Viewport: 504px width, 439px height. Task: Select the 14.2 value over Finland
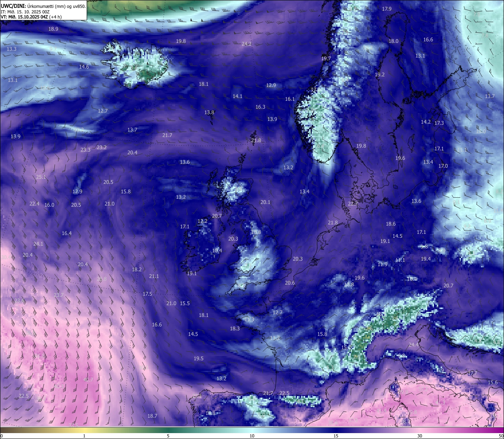click(426, 122)
